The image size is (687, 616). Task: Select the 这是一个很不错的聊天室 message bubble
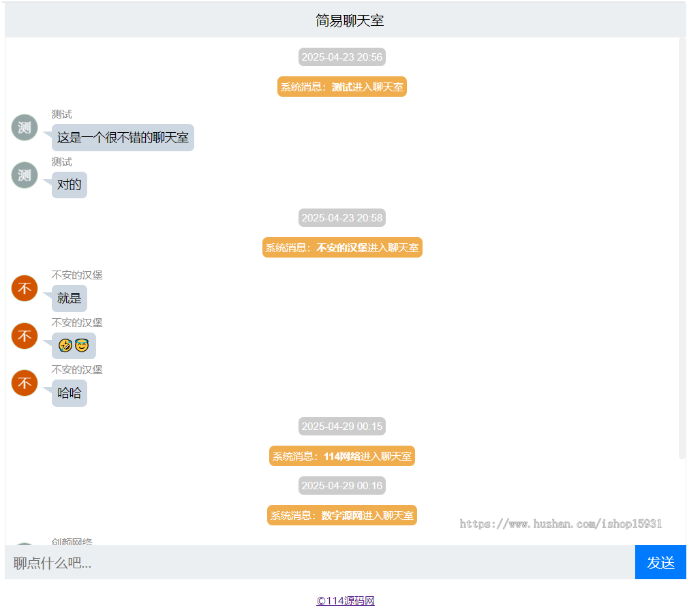(123, 138)
